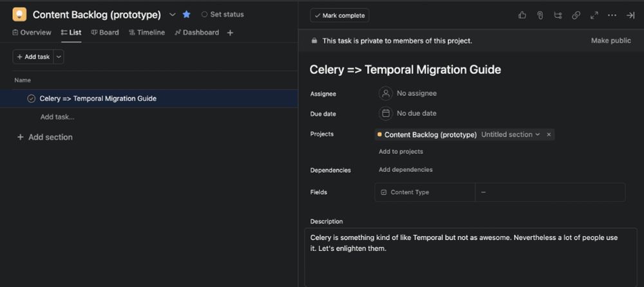644x287 pixels.
Task: Copy task link with the link icon
Action: 576,15
